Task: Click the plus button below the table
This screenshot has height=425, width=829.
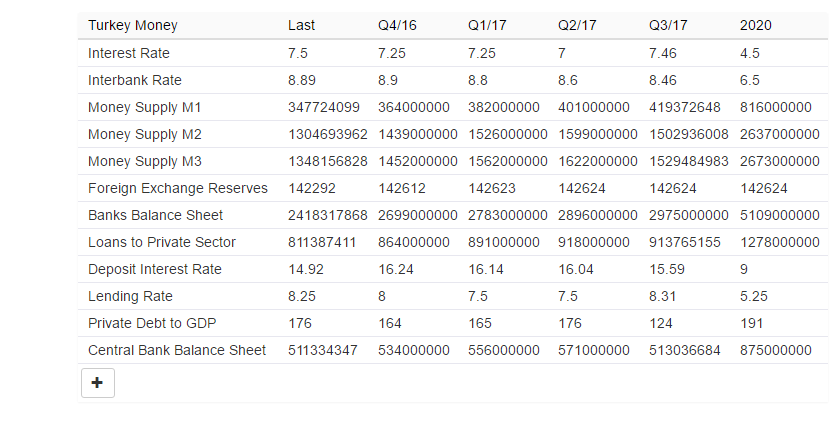Action: [97, 383]
